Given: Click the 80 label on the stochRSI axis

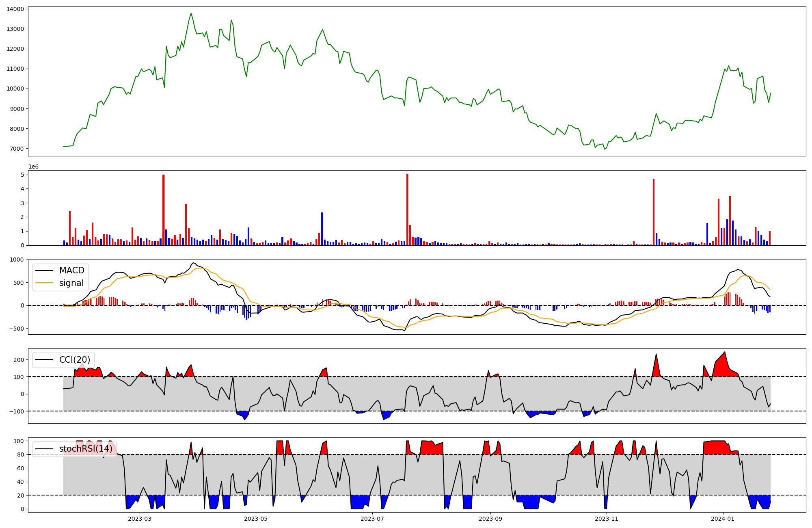Looking at the screenshot, I should (20, 455).
